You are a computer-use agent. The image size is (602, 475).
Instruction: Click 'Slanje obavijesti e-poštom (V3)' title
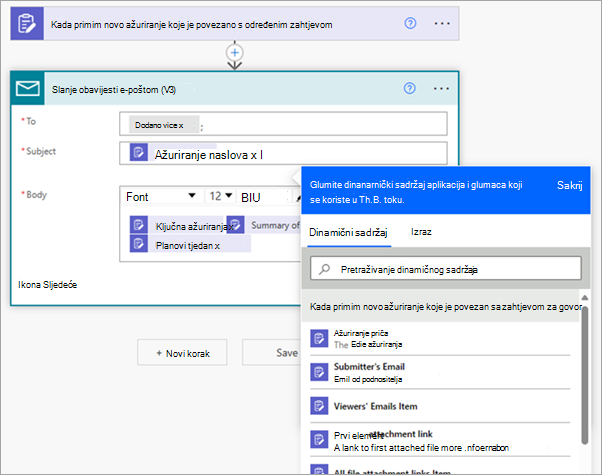(114, 90)
